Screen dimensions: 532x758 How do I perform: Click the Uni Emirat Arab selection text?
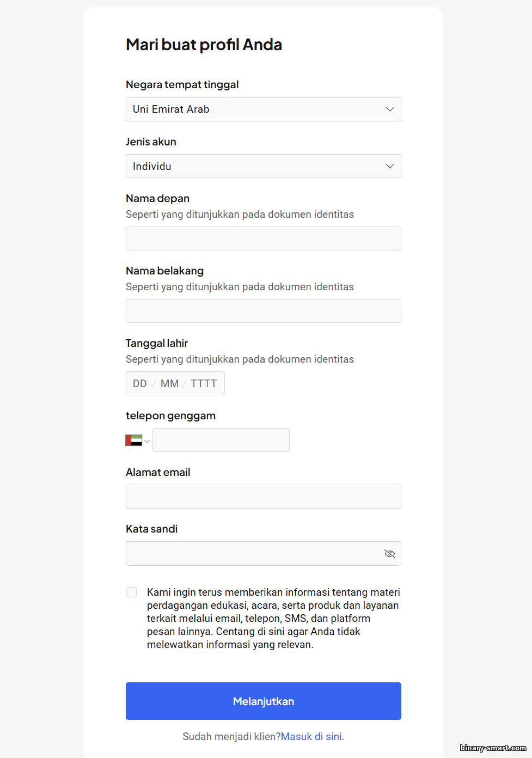coord(171,109)
